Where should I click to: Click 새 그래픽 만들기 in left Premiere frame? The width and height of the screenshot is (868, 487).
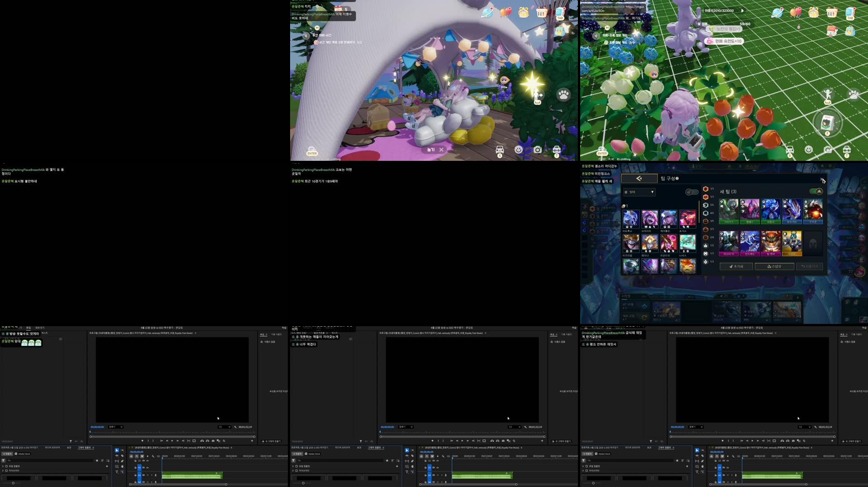click(272, 441)
